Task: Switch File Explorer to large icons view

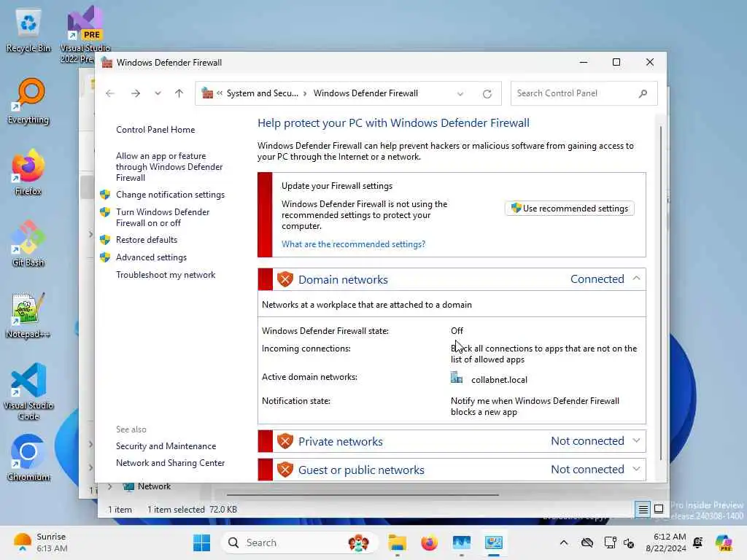Action: 659,510
